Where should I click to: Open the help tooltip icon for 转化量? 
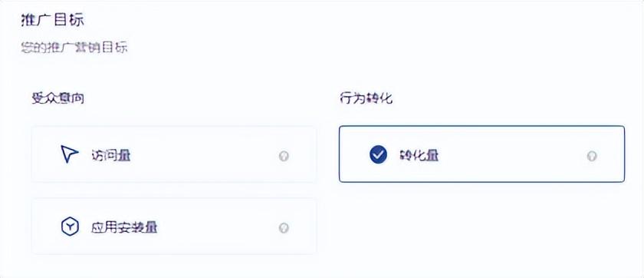[592, 156]
